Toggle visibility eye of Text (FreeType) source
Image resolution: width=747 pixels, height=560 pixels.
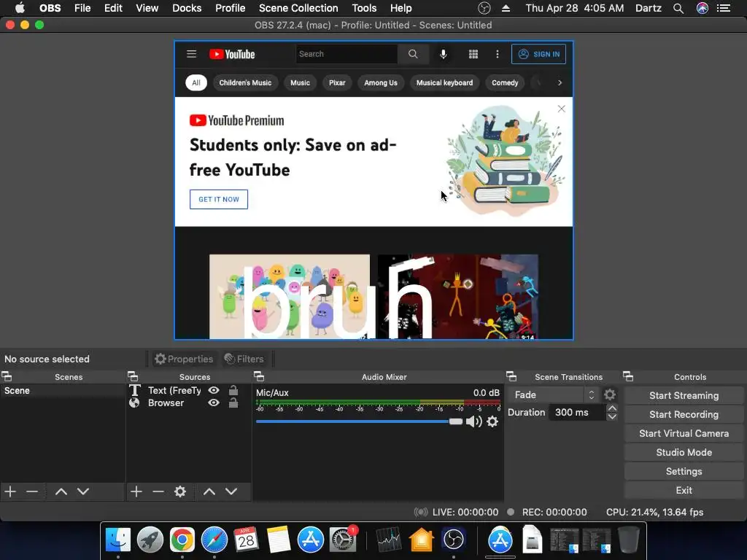click(x=214, y=391)
